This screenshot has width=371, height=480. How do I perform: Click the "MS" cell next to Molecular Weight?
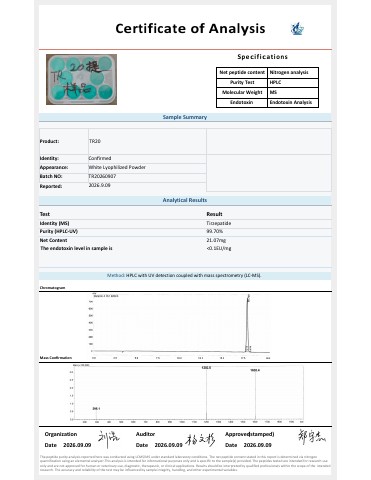(x=293, y=92)
